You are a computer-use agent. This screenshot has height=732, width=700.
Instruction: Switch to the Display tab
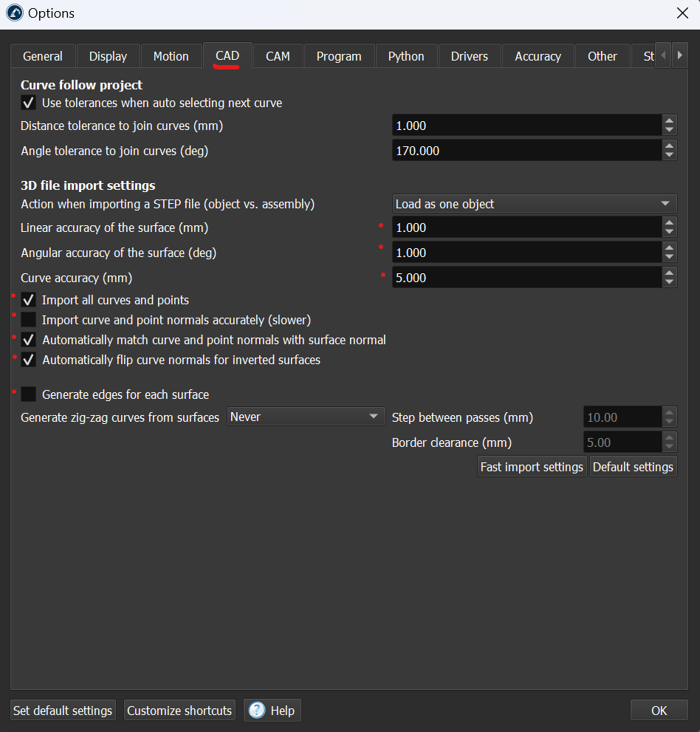click(108, 56)
